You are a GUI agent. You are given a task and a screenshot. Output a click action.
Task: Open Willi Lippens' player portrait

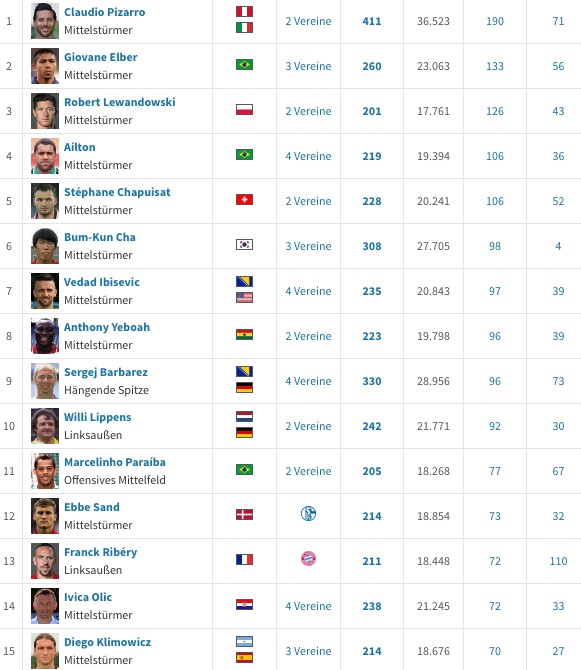[x=45, y=426]
